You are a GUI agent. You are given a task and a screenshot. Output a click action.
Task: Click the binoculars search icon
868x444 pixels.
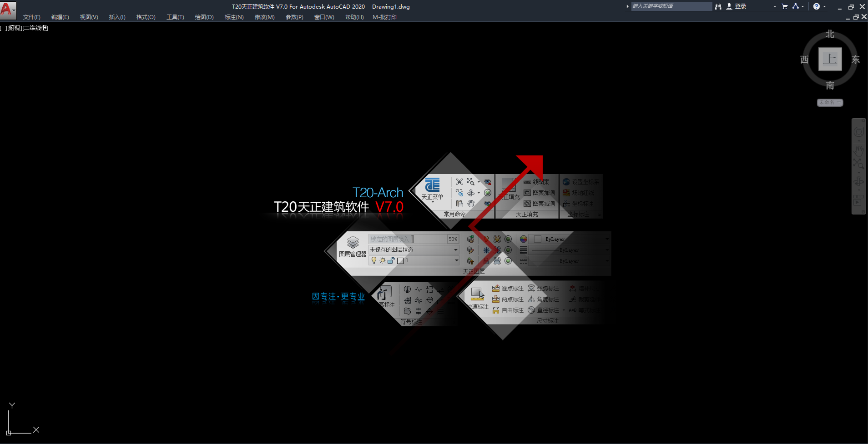[x=718, y=6]
